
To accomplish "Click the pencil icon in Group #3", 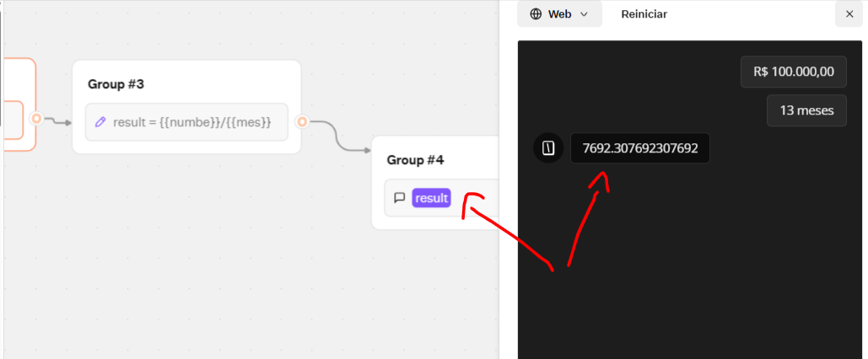I will (100, 122).
